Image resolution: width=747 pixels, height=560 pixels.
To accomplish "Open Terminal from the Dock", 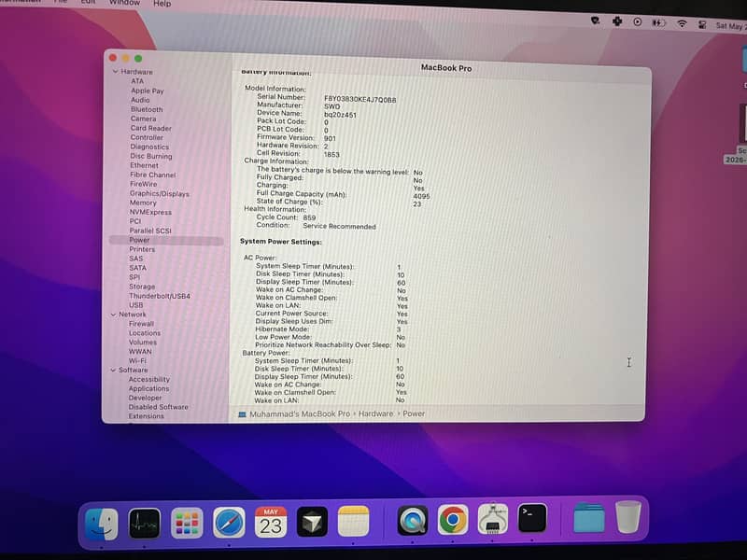I will (532, 518).
